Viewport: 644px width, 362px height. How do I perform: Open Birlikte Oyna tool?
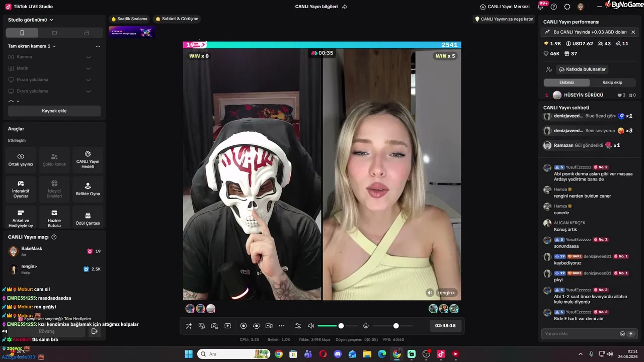88,189
